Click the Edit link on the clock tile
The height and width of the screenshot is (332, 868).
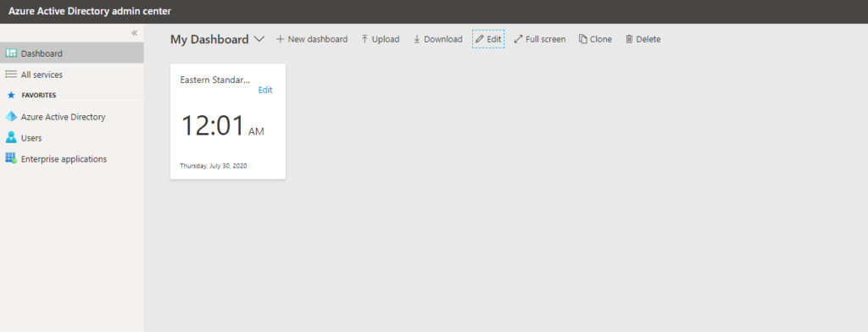[265, 90]
